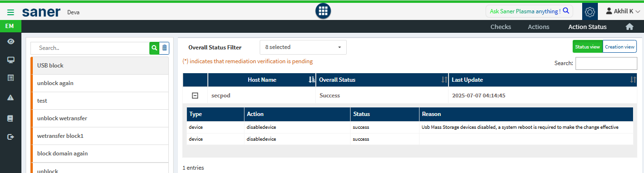Click the trash delete icon beside search
This screenshot has height=173, width=644.
tap(164, 48)
